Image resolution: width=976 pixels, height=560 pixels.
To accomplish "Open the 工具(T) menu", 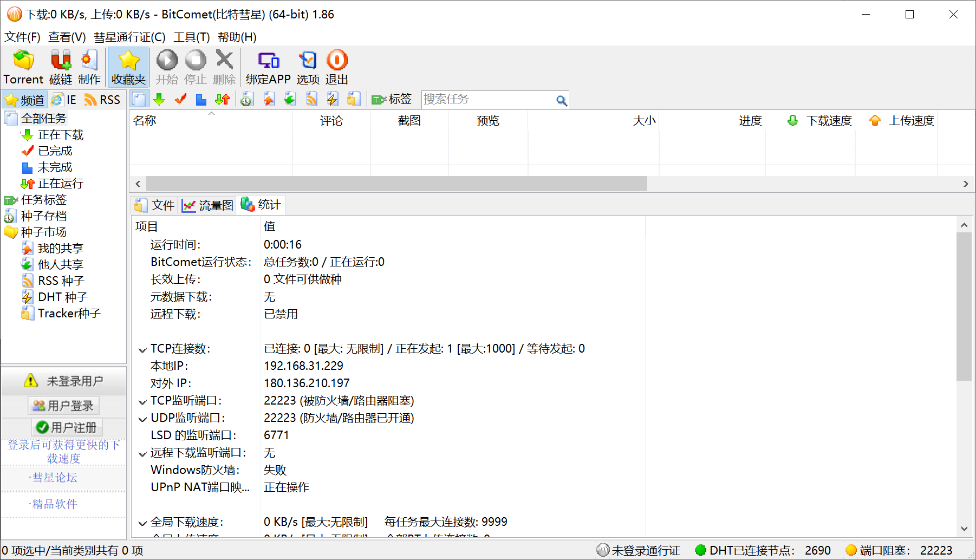I will (192, 37).
